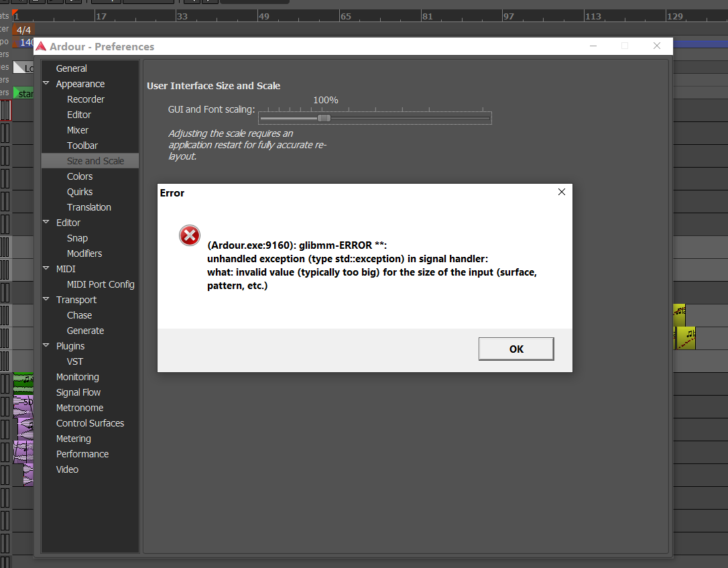The width and height of the screenshot is (728, 568).
Task: Click the Ardour logo in title bar
Action: coord(41,46)
